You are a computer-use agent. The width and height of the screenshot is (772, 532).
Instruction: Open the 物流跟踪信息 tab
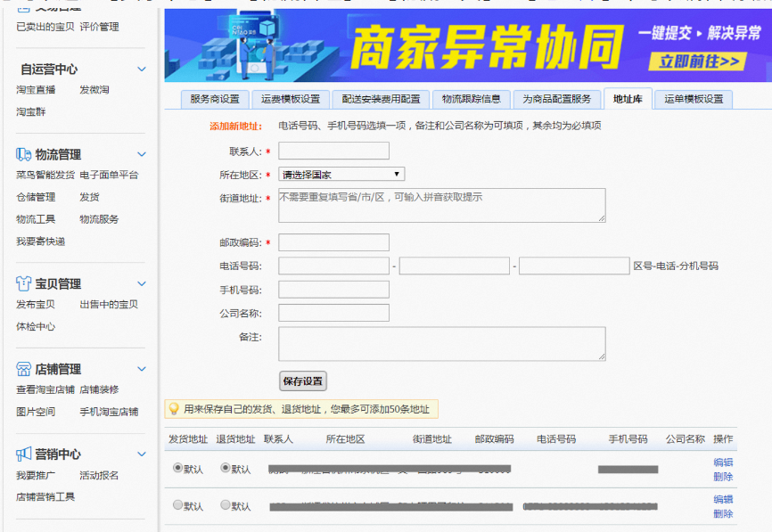click(x=472, y=100)
